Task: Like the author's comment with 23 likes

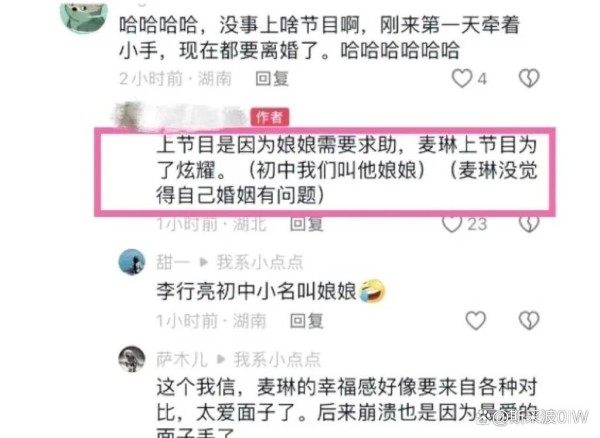Action: (452, 225)
